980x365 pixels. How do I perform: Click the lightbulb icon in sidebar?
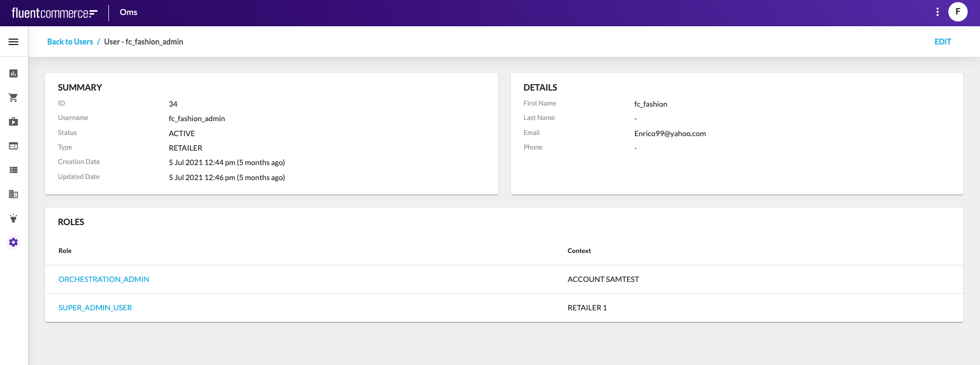[x=13, y=218]
